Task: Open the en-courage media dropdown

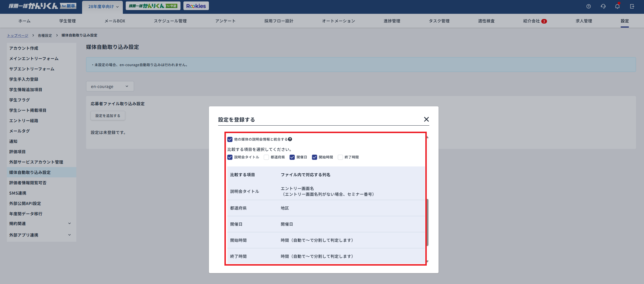Action: click(x=110, y=87)
